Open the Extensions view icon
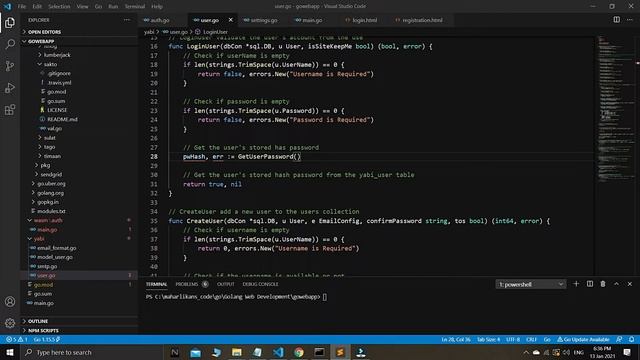The height and width of the screenshot is (360, 640). 10,109
